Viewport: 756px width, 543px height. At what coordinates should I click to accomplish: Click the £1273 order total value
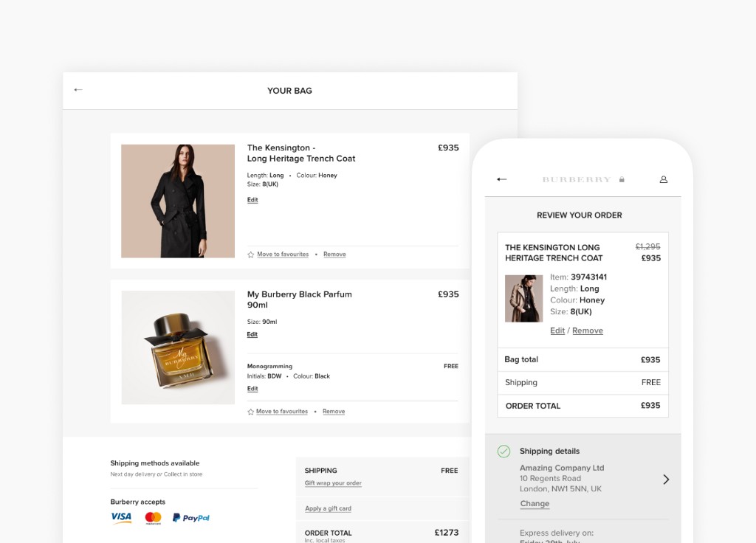[447, 533]
